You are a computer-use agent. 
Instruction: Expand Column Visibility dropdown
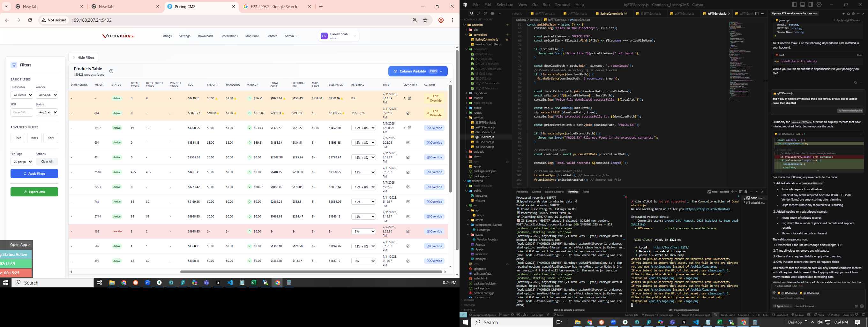[418, 72]
